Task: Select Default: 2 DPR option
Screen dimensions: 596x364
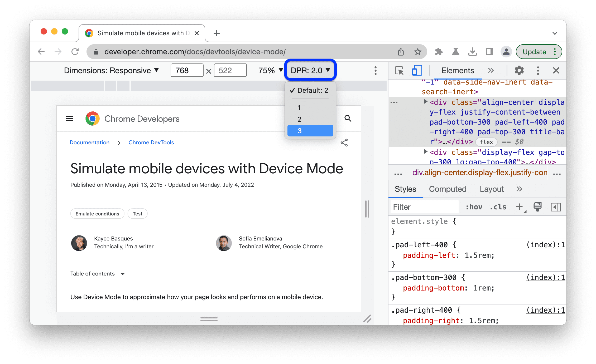Action: tap(311, 91)
